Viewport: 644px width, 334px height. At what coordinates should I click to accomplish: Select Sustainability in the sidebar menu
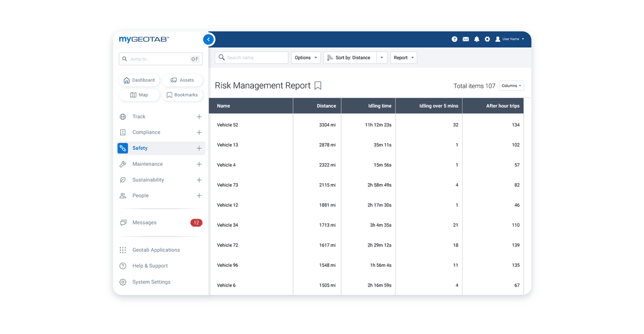click(x=148, y=180)
